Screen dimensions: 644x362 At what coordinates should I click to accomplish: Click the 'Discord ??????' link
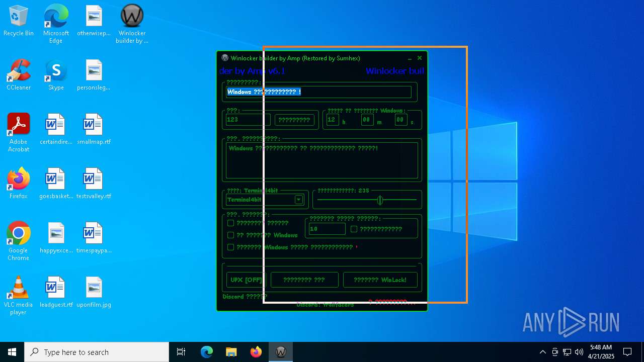(x=245, y=297)
